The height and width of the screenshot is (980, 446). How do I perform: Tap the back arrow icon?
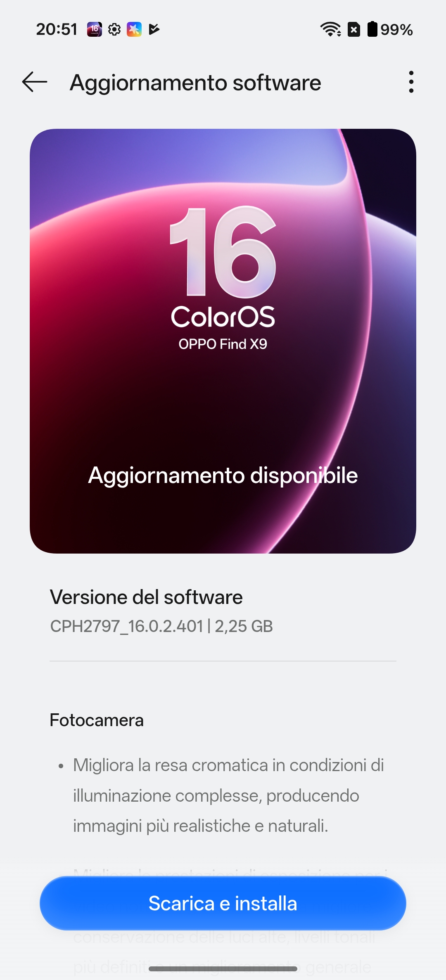(35, 82)
